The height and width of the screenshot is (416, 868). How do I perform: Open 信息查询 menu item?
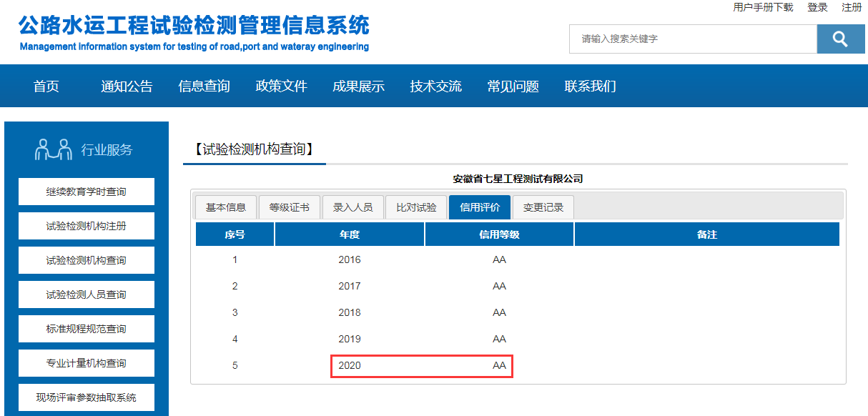pyautogui.click(x=204, y=86)
